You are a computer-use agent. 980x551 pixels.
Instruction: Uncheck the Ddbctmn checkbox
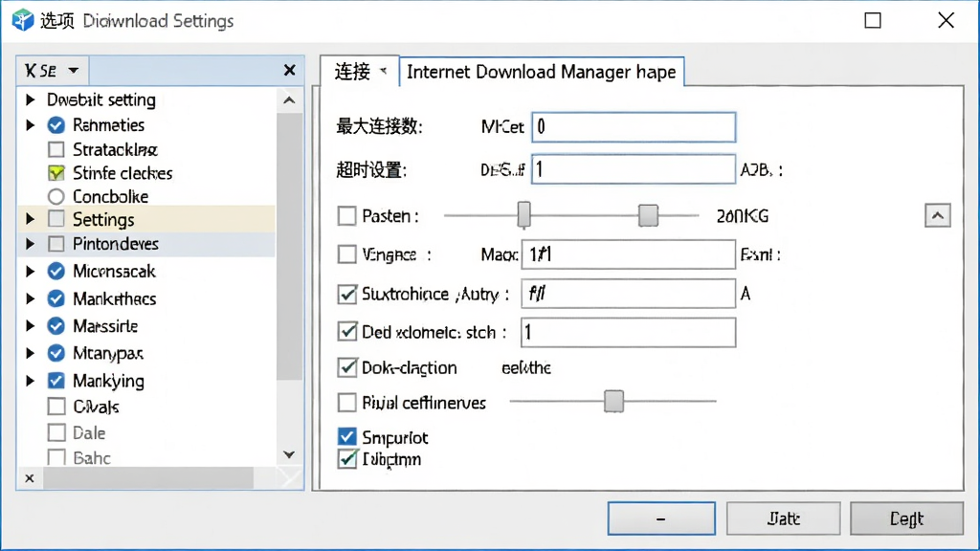pos(346,459)
